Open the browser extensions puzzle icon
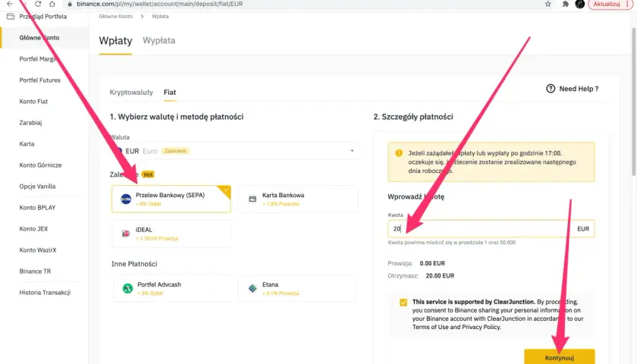 [566, 4]
